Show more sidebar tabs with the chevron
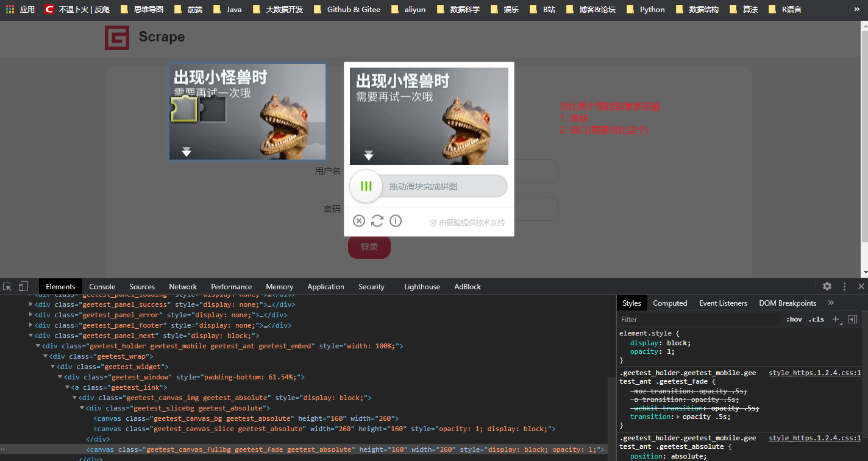 coord(831,303)
